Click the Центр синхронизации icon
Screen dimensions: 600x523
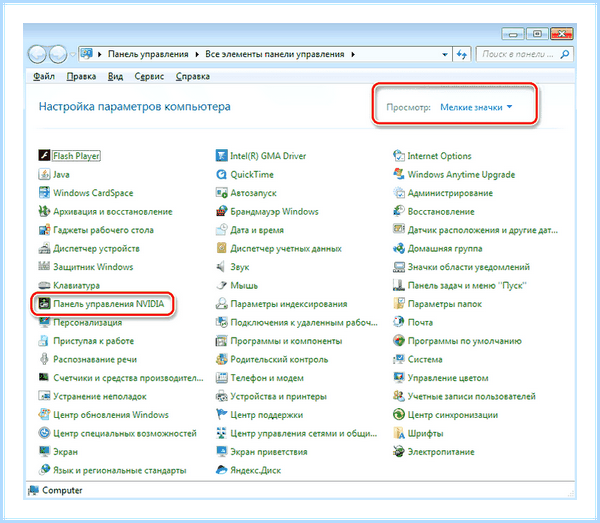point(399,415)
